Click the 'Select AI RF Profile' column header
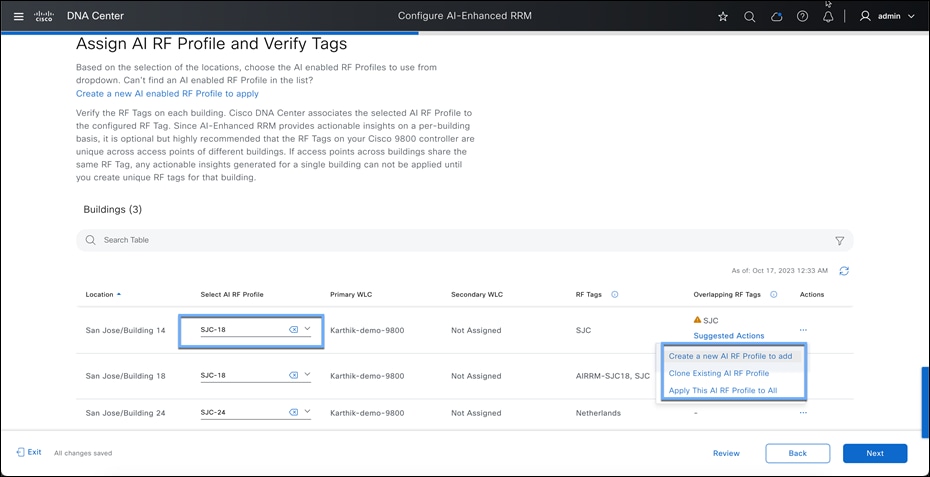This screenshot has height=477, width=930. pos(232,294)
